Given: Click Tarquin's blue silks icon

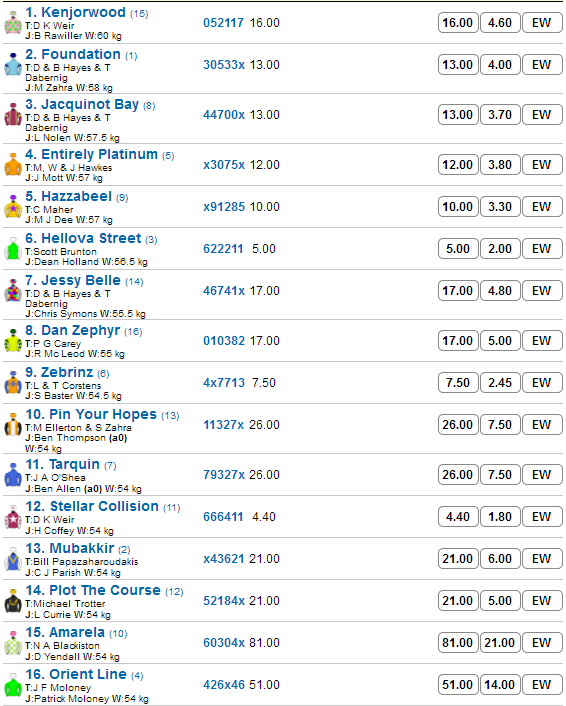Looking at the screenshot, I should (13, 475).
